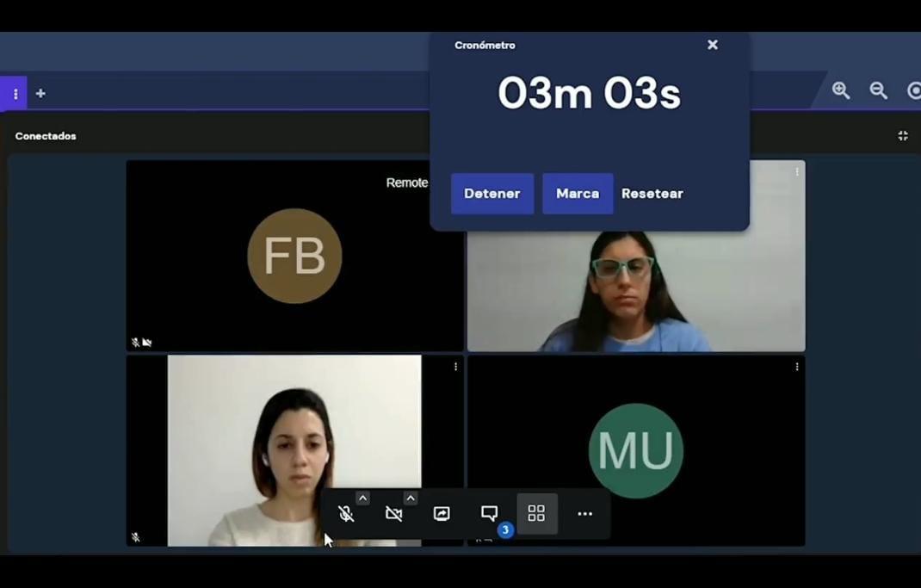Select the FB participant tile
The image size is (921, 588).
(294, 256)
